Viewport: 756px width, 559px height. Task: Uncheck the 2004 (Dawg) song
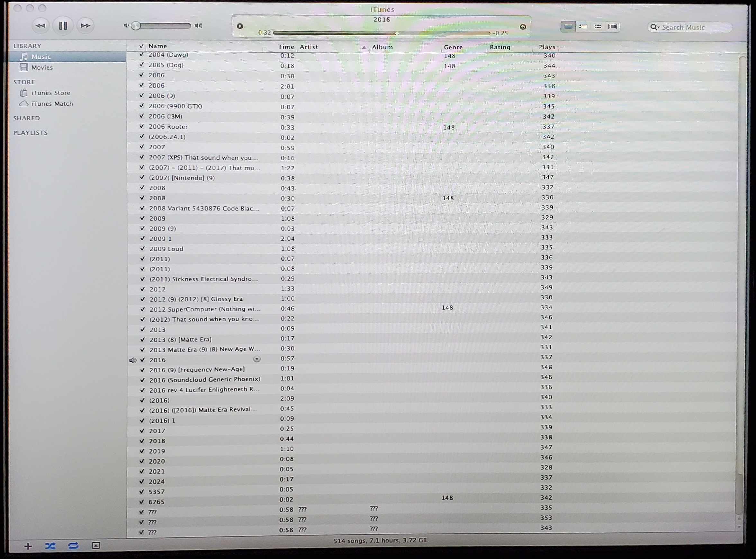pos(141,55)
